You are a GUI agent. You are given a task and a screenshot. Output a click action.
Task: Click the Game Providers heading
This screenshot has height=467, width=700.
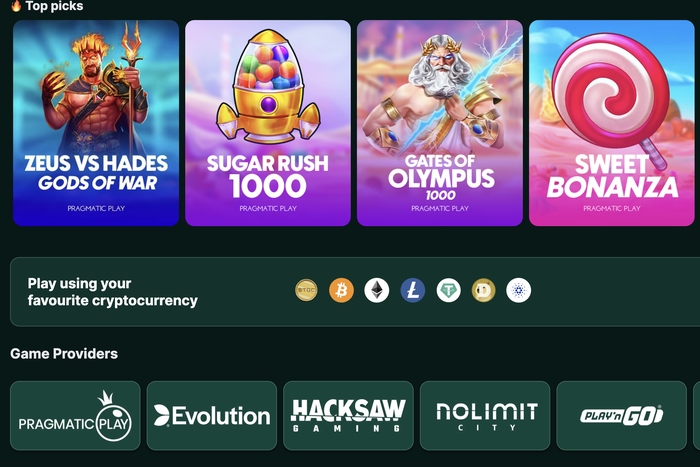(64, 354)
